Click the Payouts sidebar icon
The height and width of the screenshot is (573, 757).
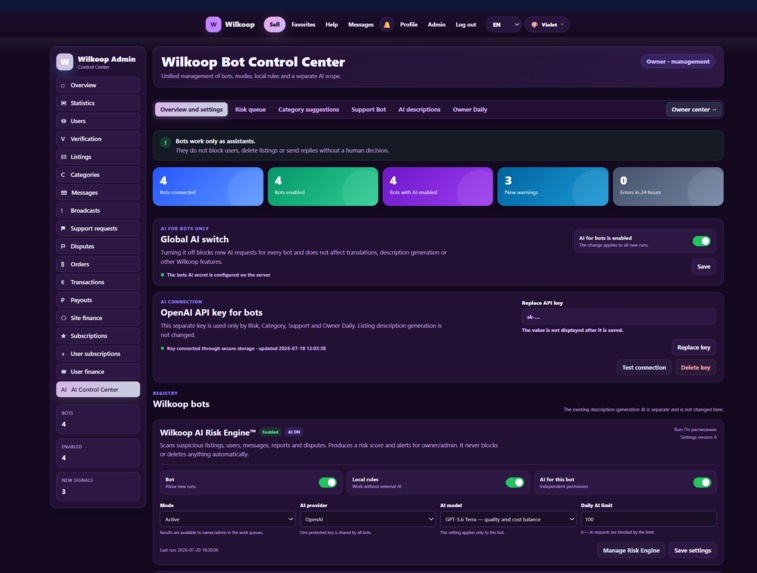(63, 300)
